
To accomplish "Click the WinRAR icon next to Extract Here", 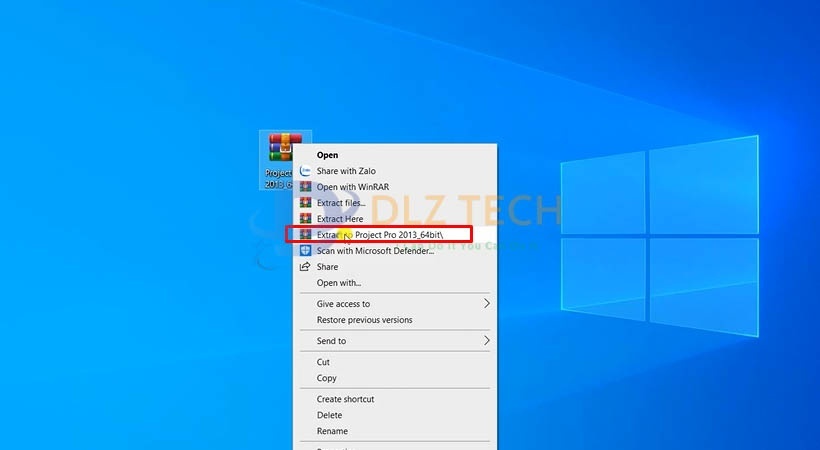I will [305, 219].
